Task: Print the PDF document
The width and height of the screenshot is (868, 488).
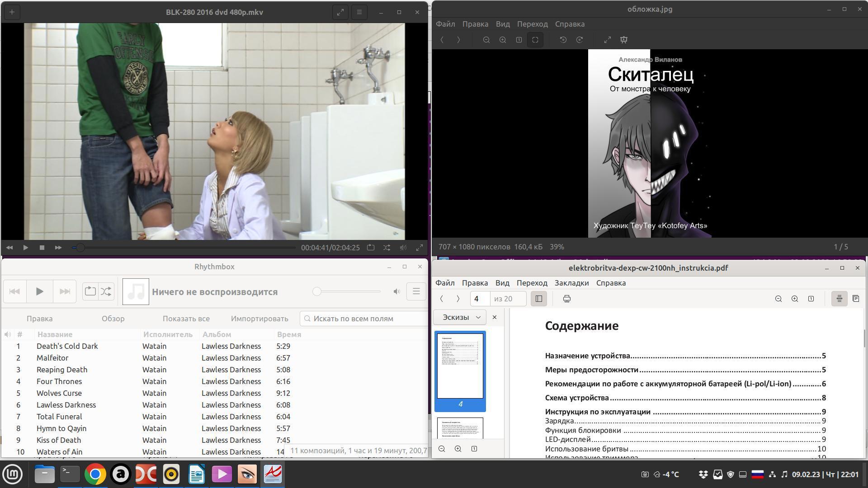Action: coord(567,299)
